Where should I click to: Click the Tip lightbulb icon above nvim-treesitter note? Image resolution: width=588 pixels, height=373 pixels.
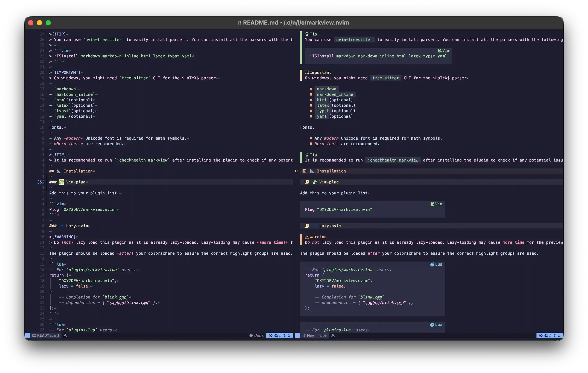tap(307, 34)
